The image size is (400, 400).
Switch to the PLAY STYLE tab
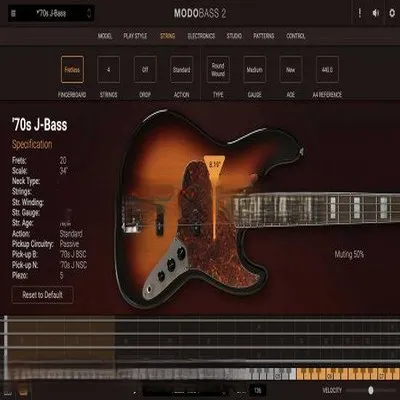point(135,36)
